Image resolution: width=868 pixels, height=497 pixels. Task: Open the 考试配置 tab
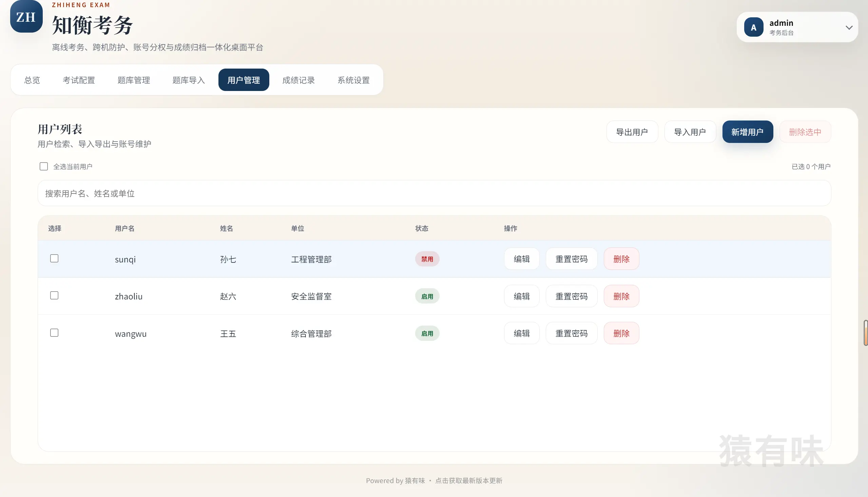[79, 80]
